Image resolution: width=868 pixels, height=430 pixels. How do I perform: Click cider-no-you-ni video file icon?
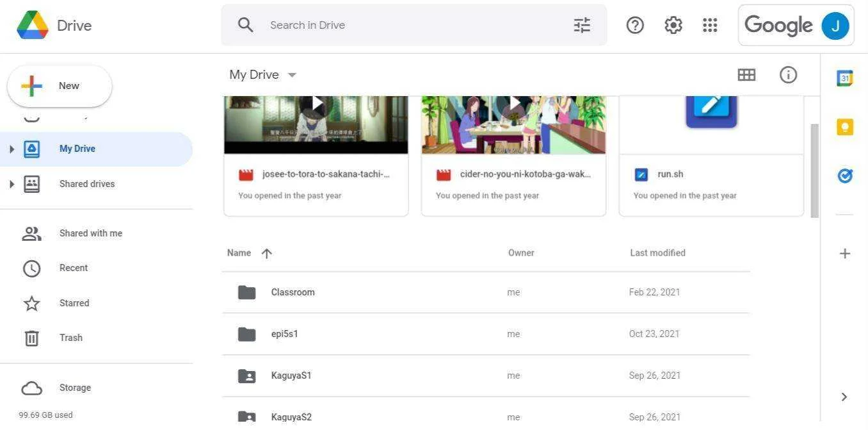[x=444, y=174]
